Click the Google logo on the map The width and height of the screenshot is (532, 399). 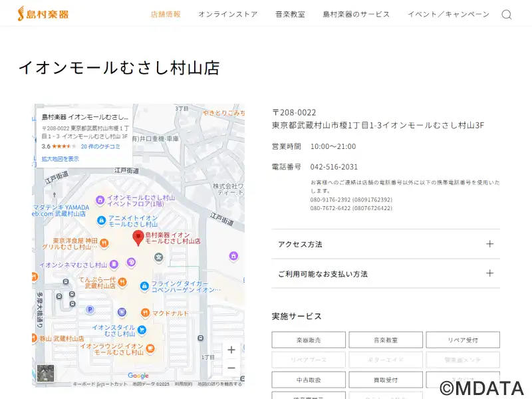click(x=138, y=375)
